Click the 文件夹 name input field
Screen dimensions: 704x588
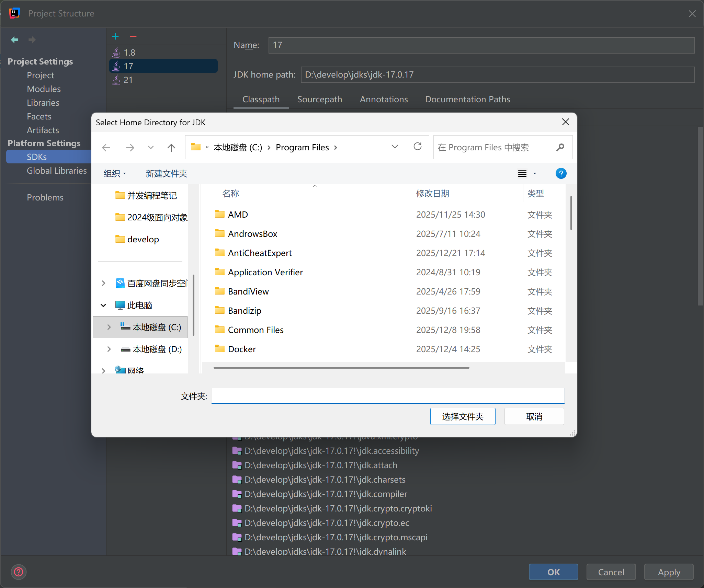coord(387,395)
